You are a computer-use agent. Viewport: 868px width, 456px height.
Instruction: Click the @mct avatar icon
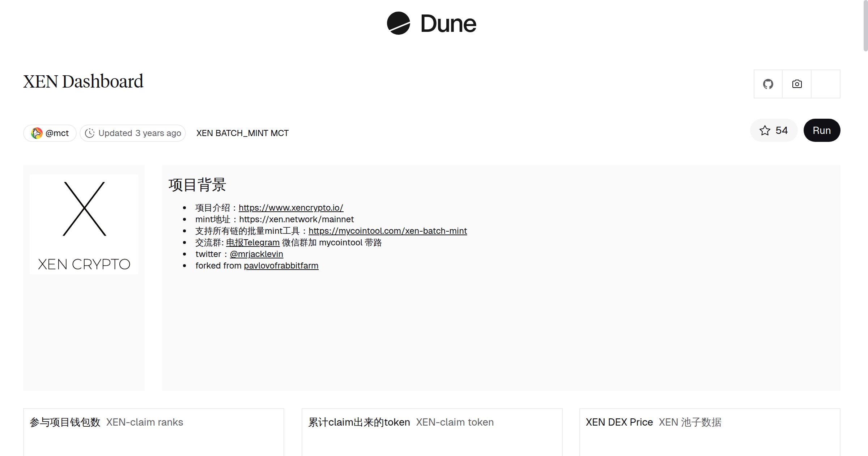[37, 133]
